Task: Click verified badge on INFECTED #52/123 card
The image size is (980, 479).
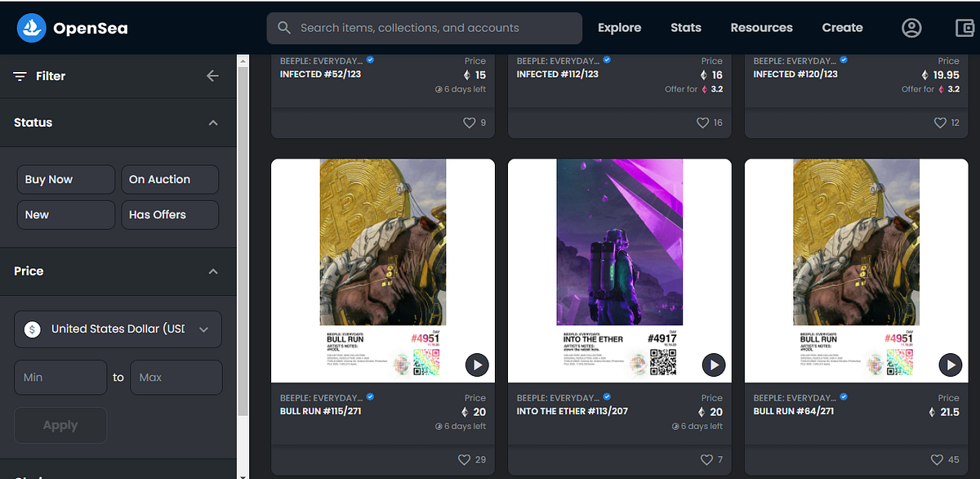Action: pyautogui.click(x=371, y=60)
